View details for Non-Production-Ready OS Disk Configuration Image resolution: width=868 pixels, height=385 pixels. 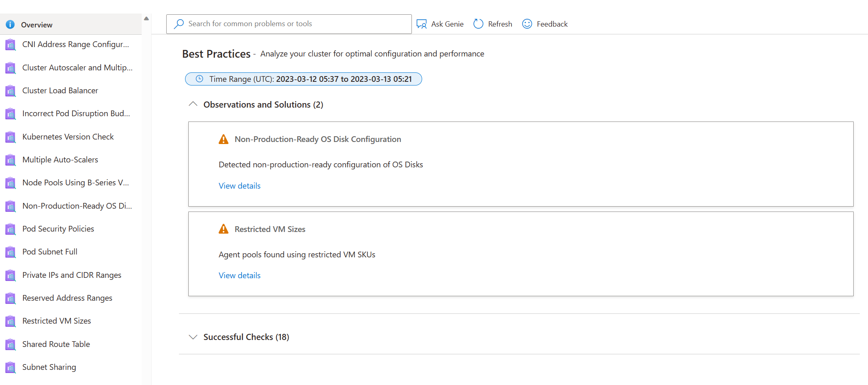point(240,186)
